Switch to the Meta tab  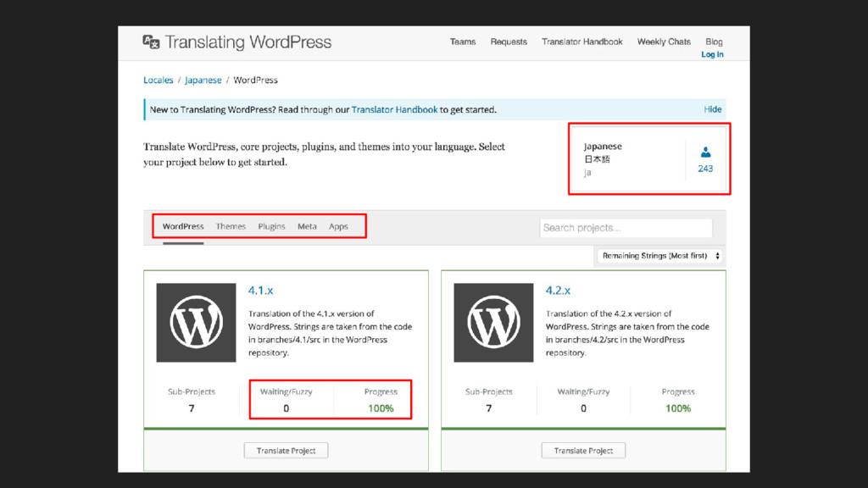point(307,226)
